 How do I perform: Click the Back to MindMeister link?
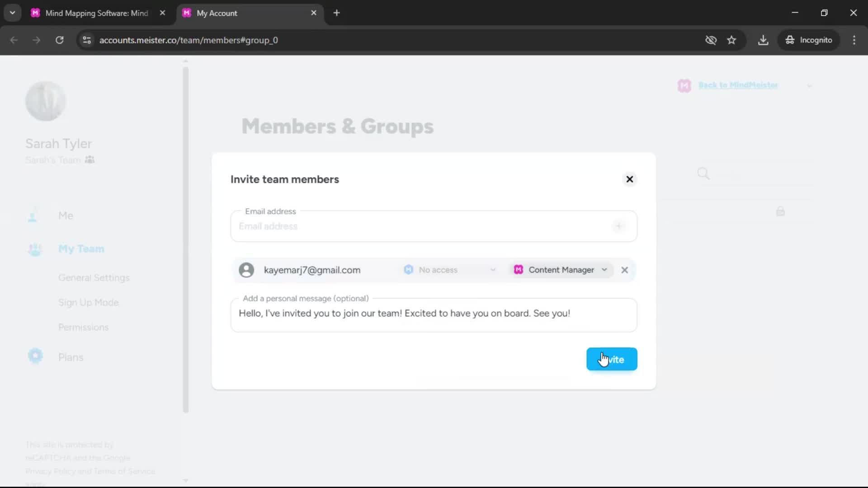coord(738,85)
